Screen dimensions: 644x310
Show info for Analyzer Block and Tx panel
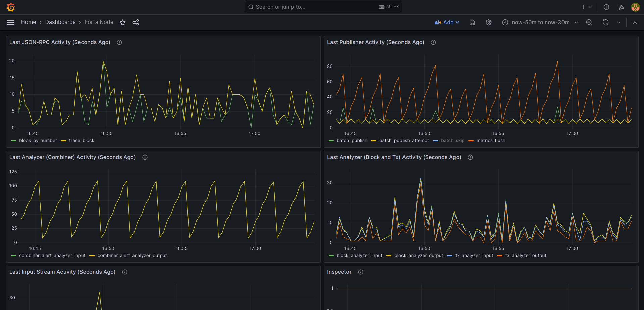(470, 157)
